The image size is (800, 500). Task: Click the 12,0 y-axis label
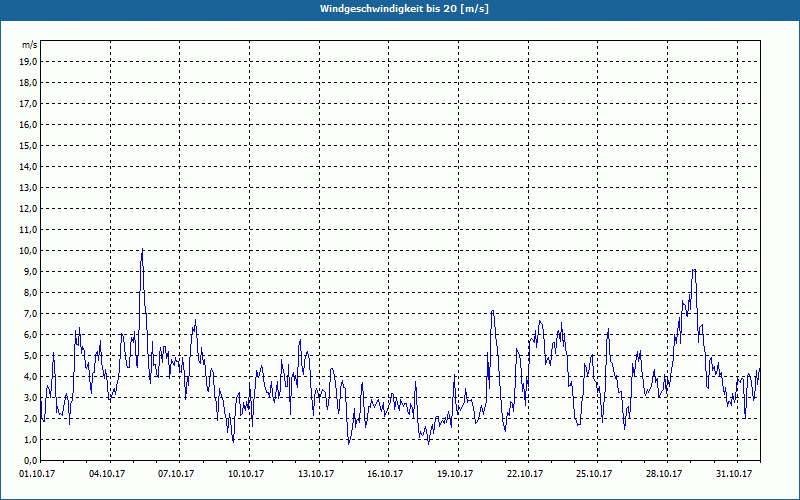(x=28, y=208)
